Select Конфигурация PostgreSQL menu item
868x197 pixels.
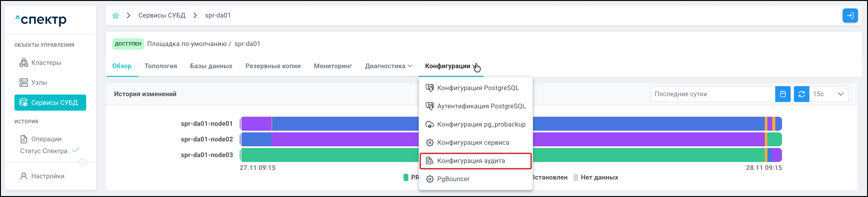click(x=478, y=88)
